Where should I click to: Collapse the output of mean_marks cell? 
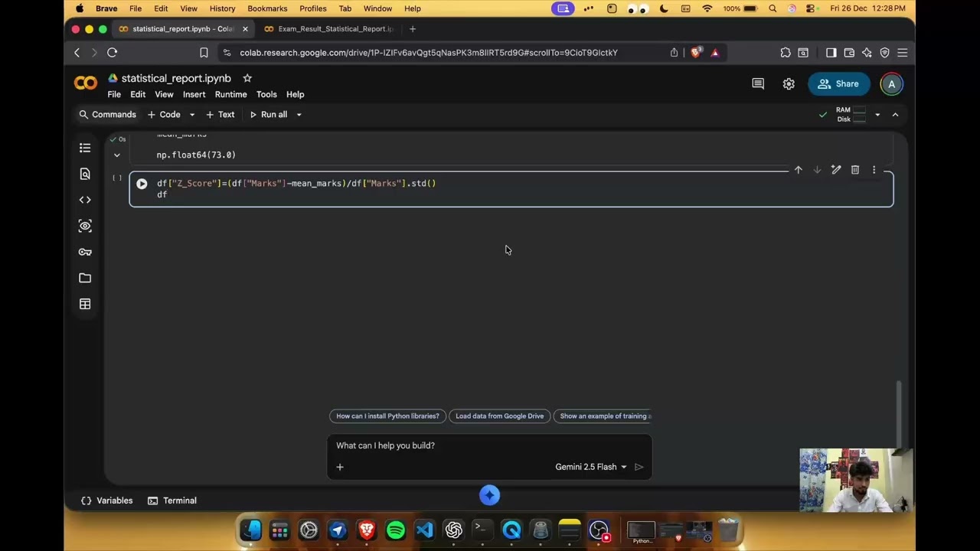[x=117, y=155]
